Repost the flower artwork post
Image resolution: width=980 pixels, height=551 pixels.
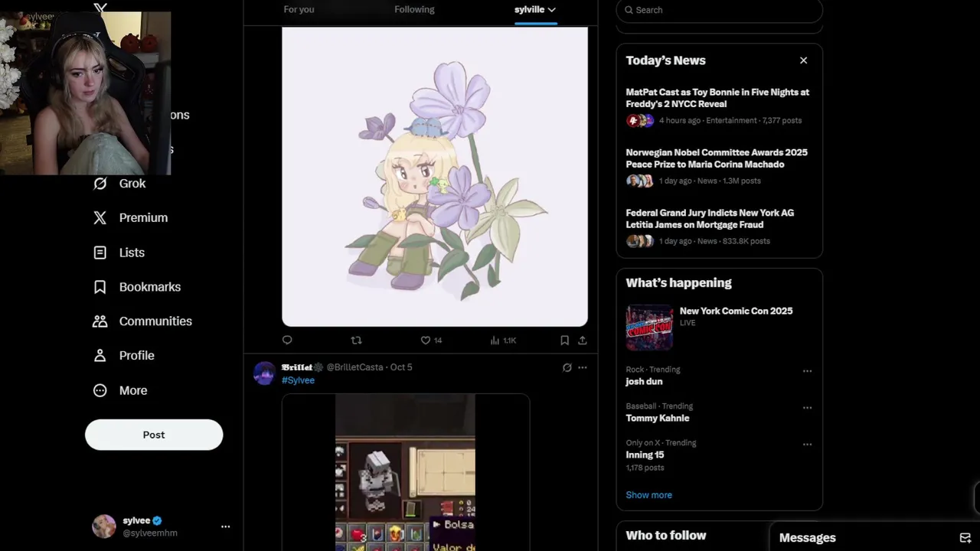(x=356, y=340)
